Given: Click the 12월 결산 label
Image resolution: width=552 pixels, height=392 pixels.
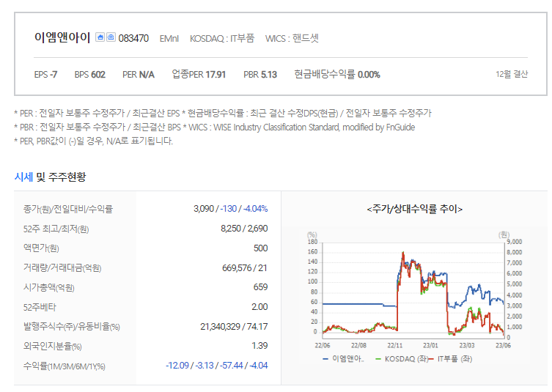Looking at the screenshot, I should (x=512, y=74).
